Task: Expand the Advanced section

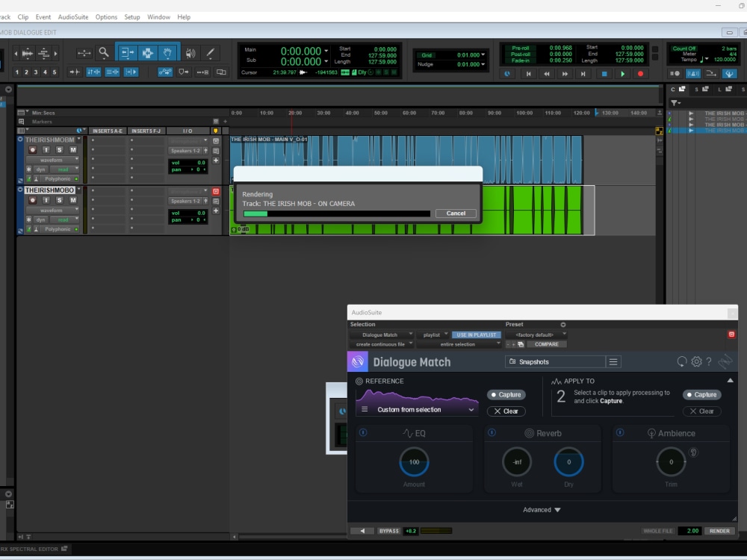Action: tap(542, 510)
